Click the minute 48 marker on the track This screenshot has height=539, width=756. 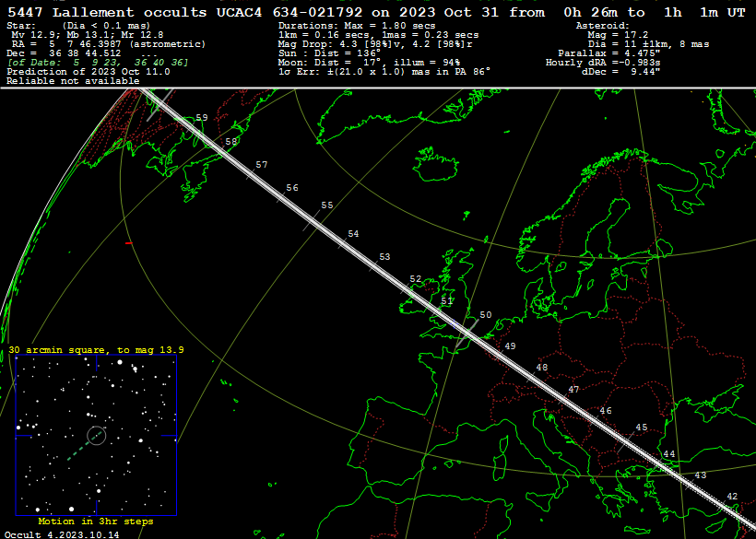click(x=542, y=368)
